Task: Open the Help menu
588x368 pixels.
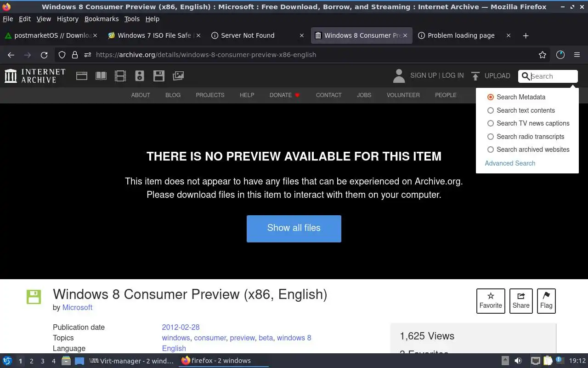Action: (152, 19)
